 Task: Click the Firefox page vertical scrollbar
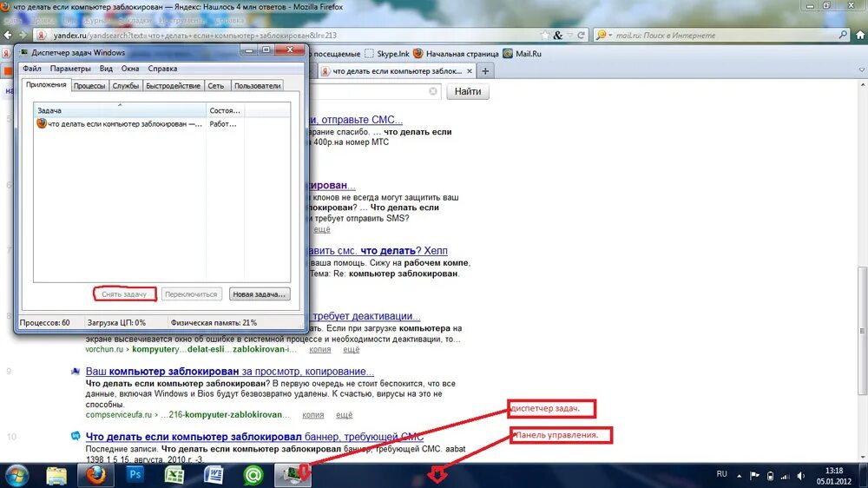[862, 330]
